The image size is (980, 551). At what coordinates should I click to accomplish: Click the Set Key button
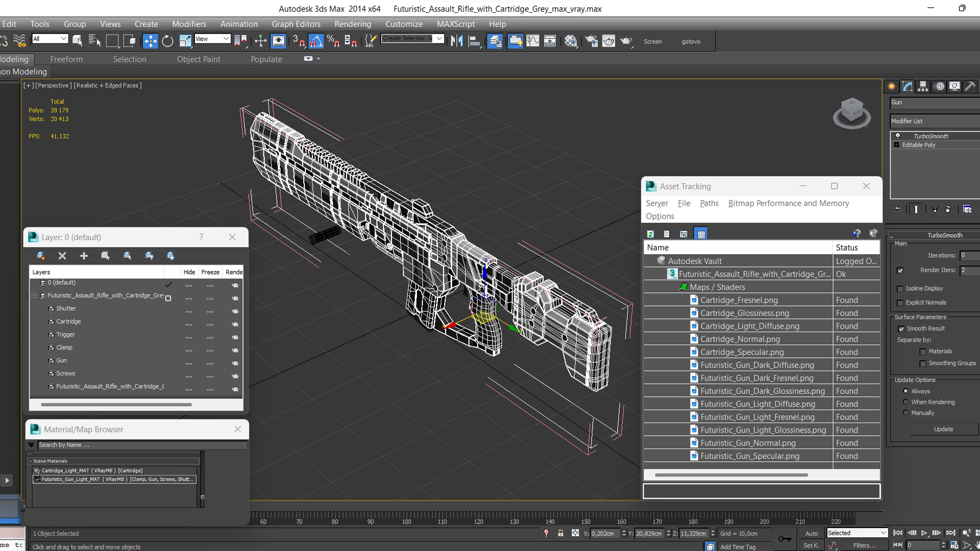811,545
